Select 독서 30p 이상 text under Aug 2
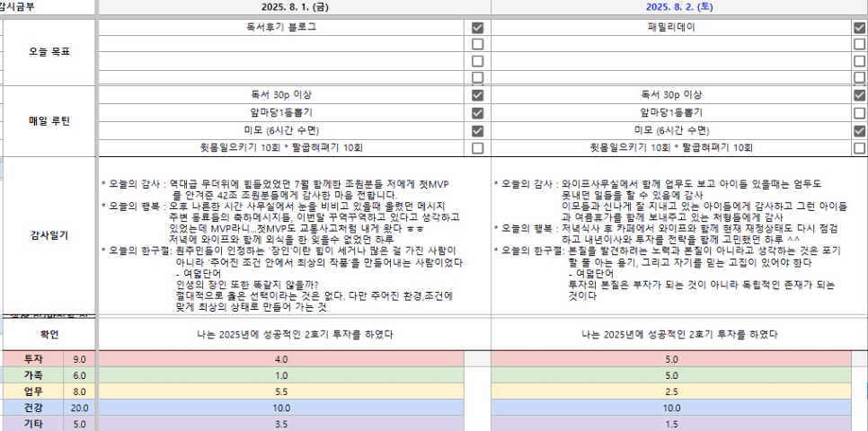Image resolution: width=868 pixels, height=431 pixels. [671, 95]
